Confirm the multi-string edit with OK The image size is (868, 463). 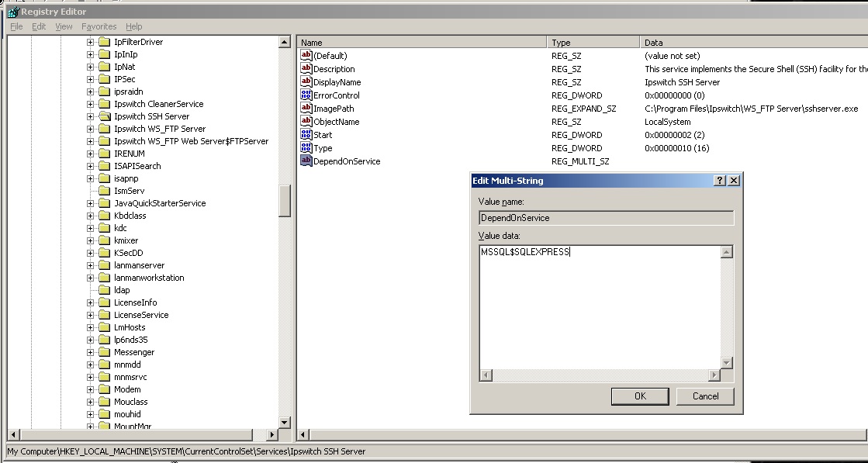pos(640,396)
